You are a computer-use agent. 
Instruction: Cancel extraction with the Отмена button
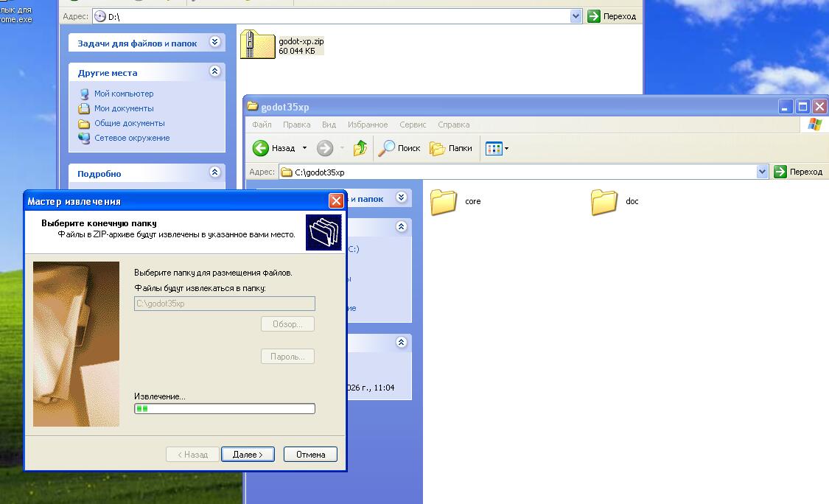(x=310, y=455)
